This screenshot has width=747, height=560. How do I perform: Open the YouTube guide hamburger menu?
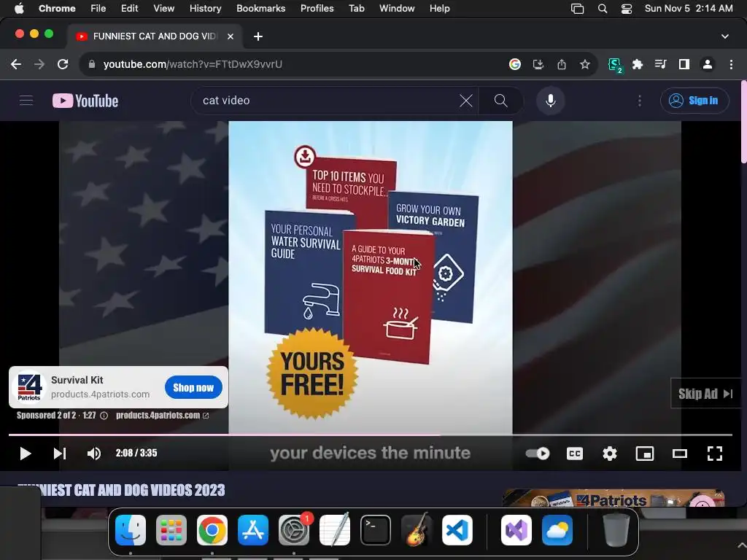[x=26, y=101]
